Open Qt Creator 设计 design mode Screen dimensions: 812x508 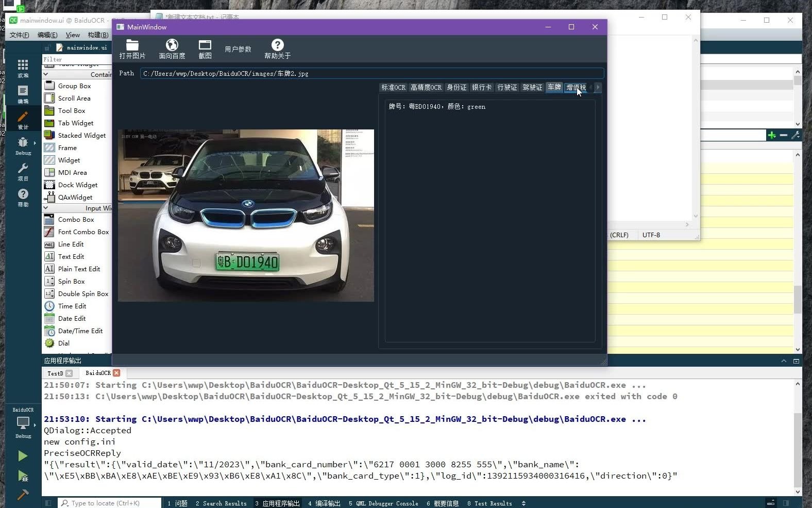(x=23, y=120)
